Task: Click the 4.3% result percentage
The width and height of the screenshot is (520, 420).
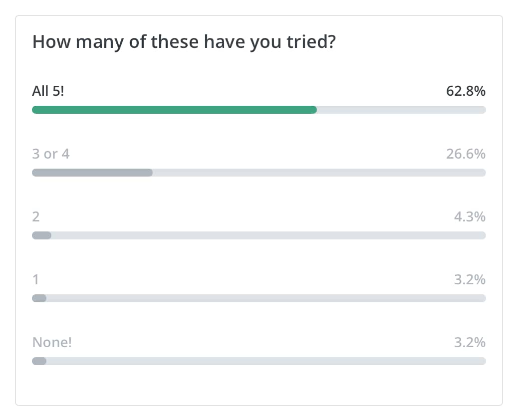Action: click(470, 217)
